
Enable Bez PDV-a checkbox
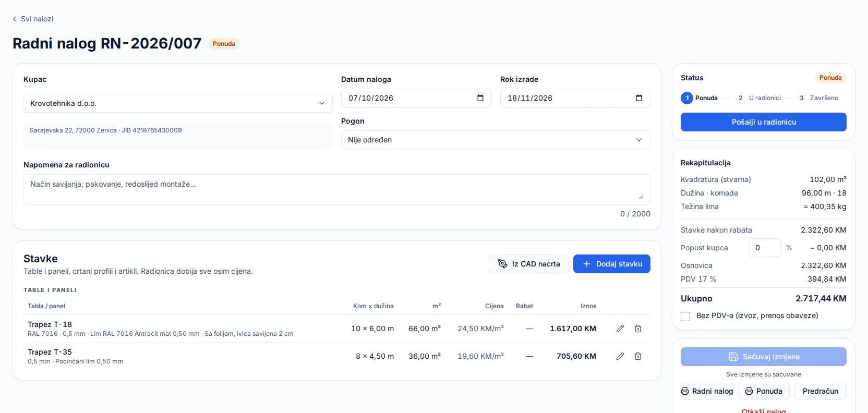685,316
